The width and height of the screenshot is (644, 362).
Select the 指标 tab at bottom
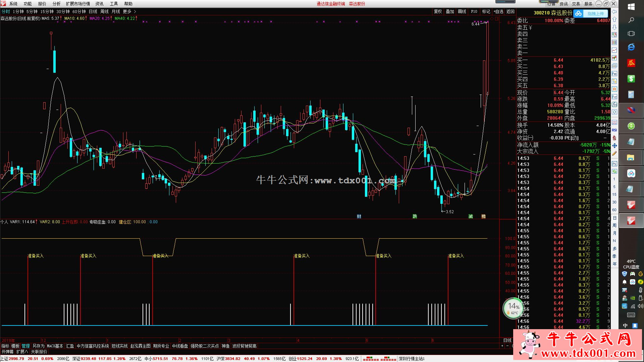pos(5,346)
